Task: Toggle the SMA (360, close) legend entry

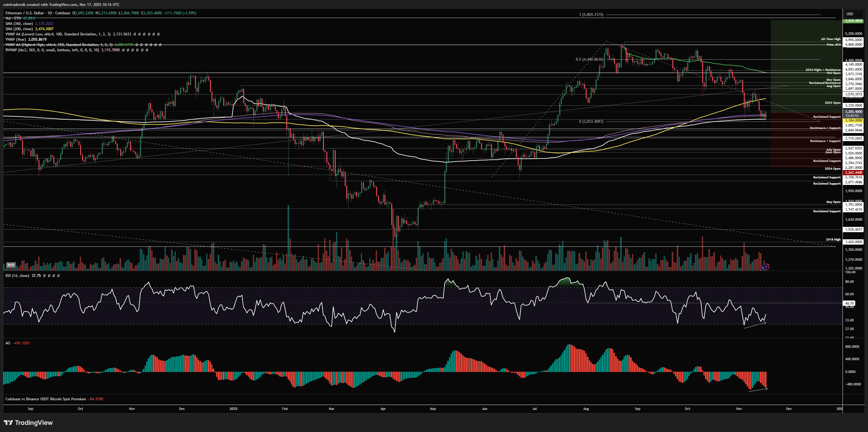Action: (x=19, y=24)
